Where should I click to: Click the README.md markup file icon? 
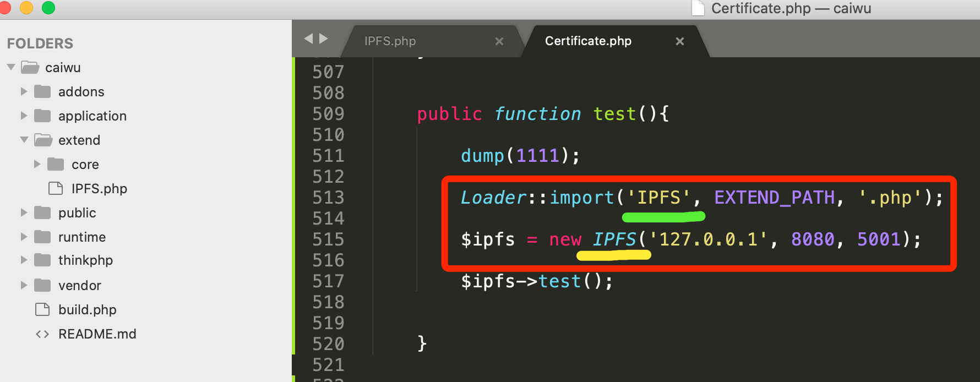(42, 334)
